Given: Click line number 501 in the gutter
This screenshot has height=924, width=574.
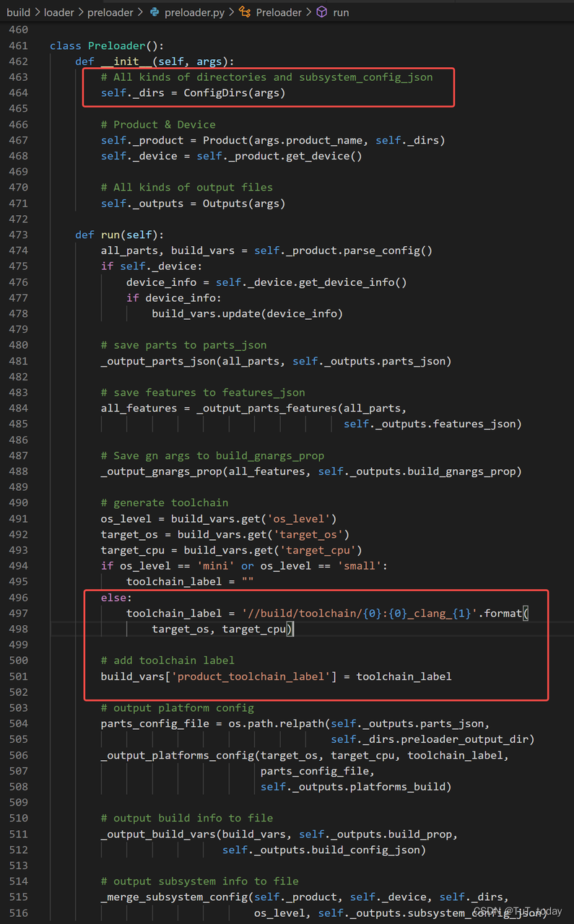Looking at the screenshot, I should (17, 676).
